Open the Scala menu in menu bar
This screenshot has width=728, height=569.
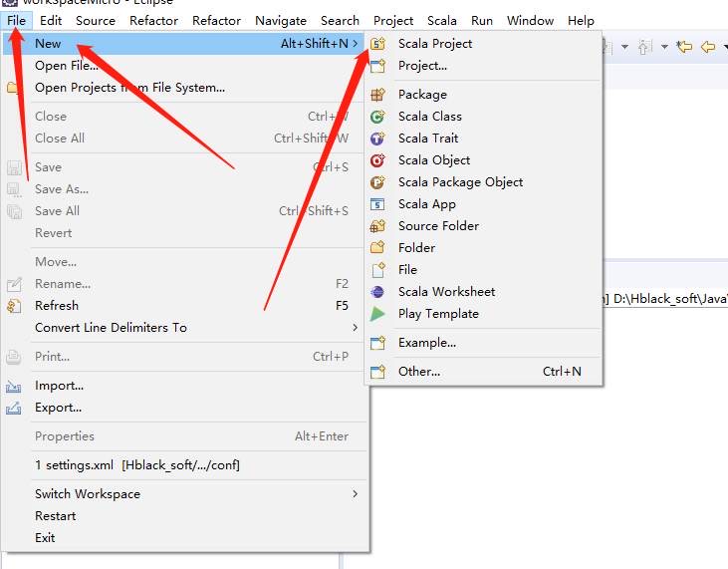[442, 20]
